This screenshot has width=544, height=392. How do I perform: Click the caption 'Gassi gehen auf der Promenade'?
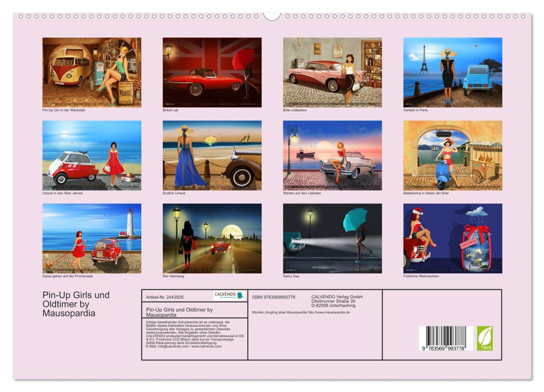68,276
